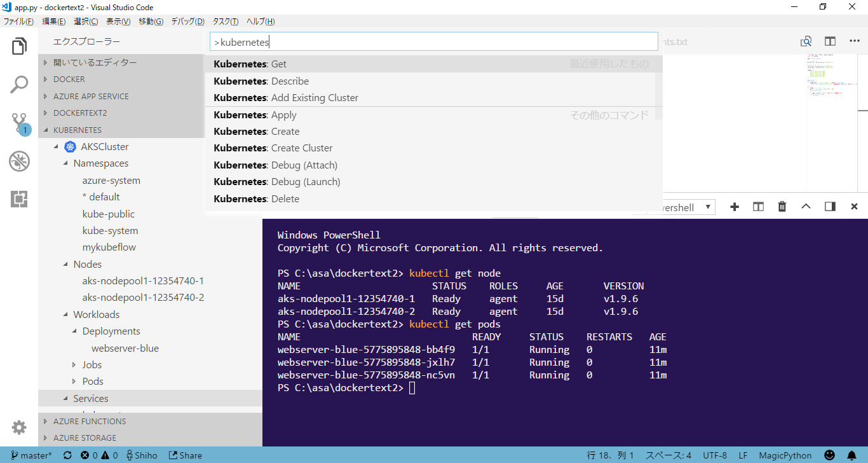Image resolution: width=868 pixels, height=463 pixels.
Task: Run Kubernetes: Get command
Action: 433,64
